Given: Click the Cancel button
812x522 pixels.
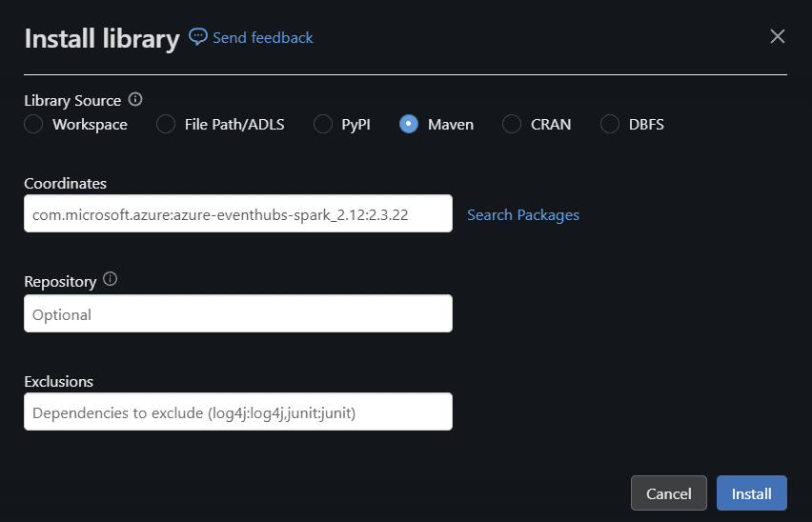Looking at the screenshot, I should pos(668,493).
